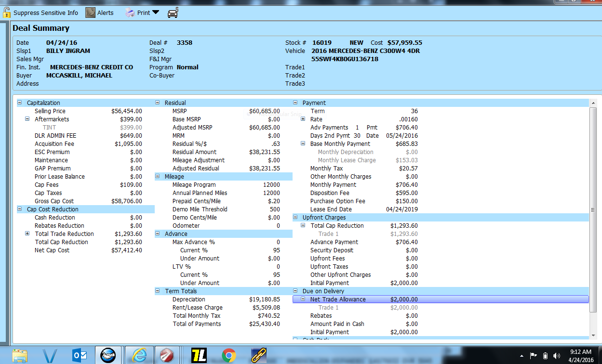Click the Net Cap Cost value $57,412.40
The image size is (602, 364).
point(127,250)
